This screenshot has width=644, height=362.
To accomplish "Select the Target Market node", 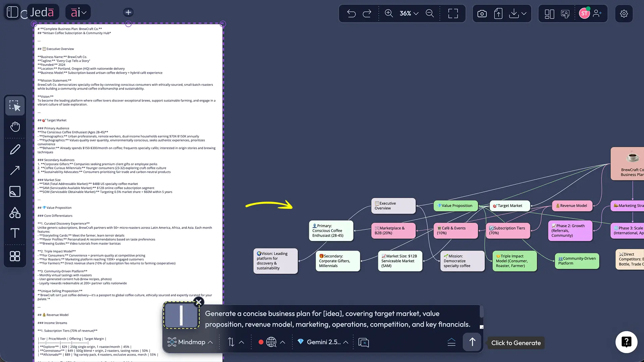I will pyautogui.click(x=510, y=206).
